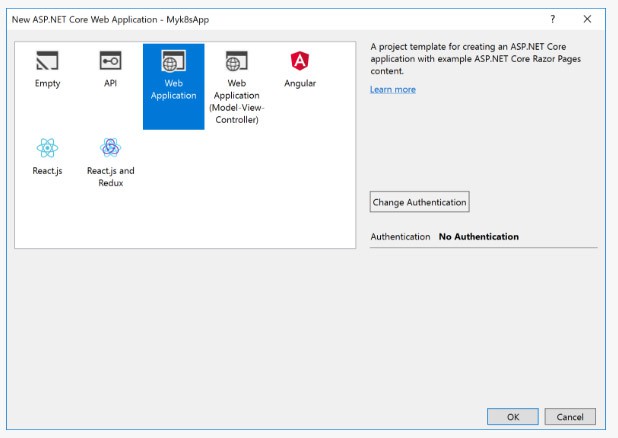This screenshot has width=618, height=438.
Task: Click the Change Authentication button
Action: [419, 202]
